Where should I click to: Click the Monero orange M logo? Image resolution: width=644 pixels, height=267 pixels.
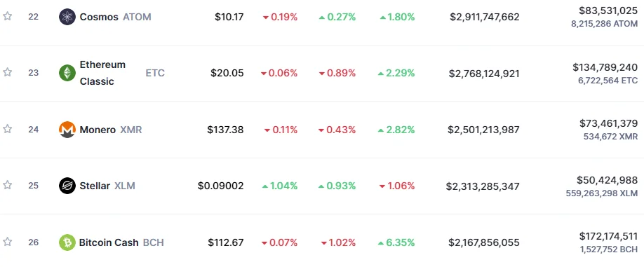(x=67, y=130)
